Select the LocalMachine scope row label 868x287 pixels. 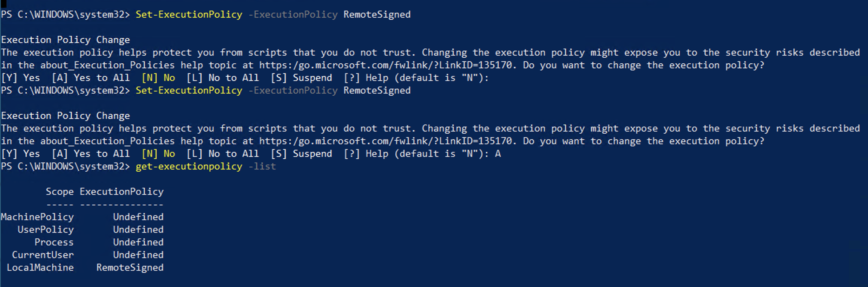pyautogui.click(x=40, y=268)
